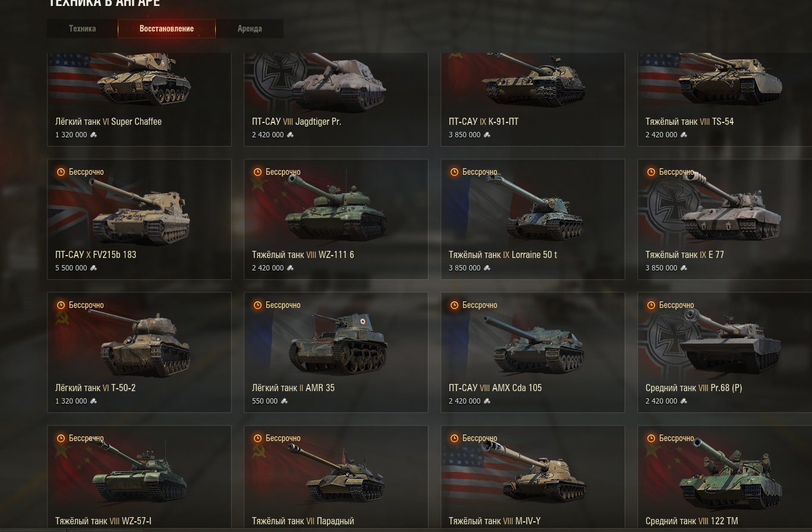Click the clock icon on M-IV-Y card
812x532 pixels.
(x=454, y=438)
